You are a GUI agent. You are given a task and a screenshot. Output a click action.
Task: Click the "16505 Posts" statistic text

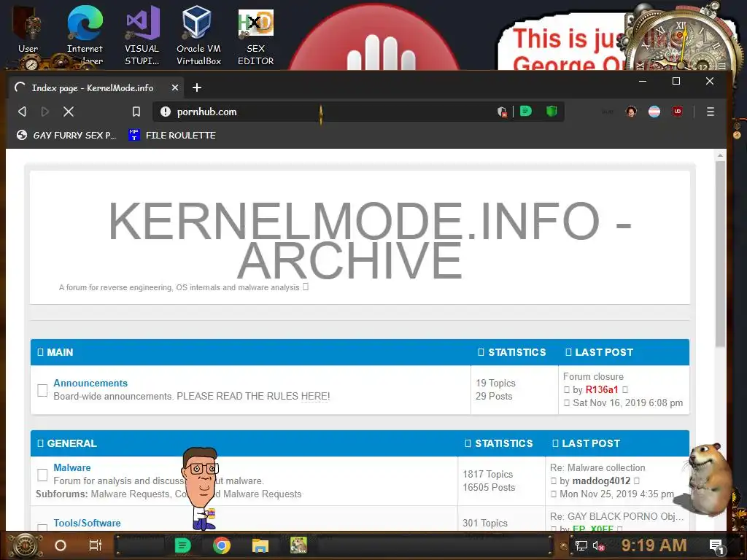pos(489,487)
